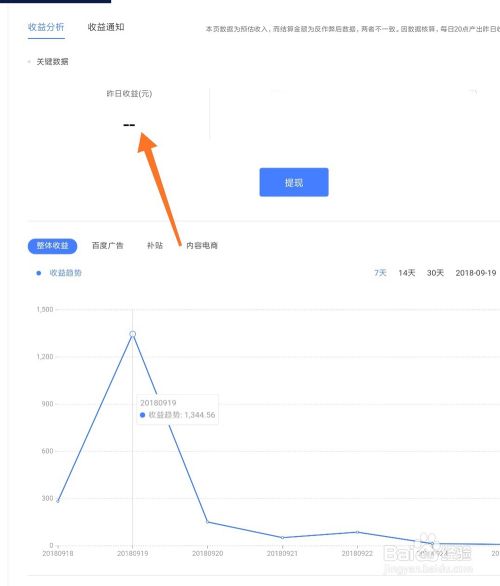Screen dimensions: 500x586
Task: Switch to the 收益分析 tab
Action: point(46,27)
